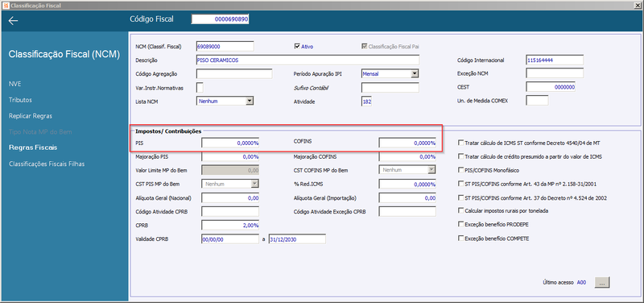Click the % Red.ICMS field
644x303 pixels.
[x=407, y=185]
